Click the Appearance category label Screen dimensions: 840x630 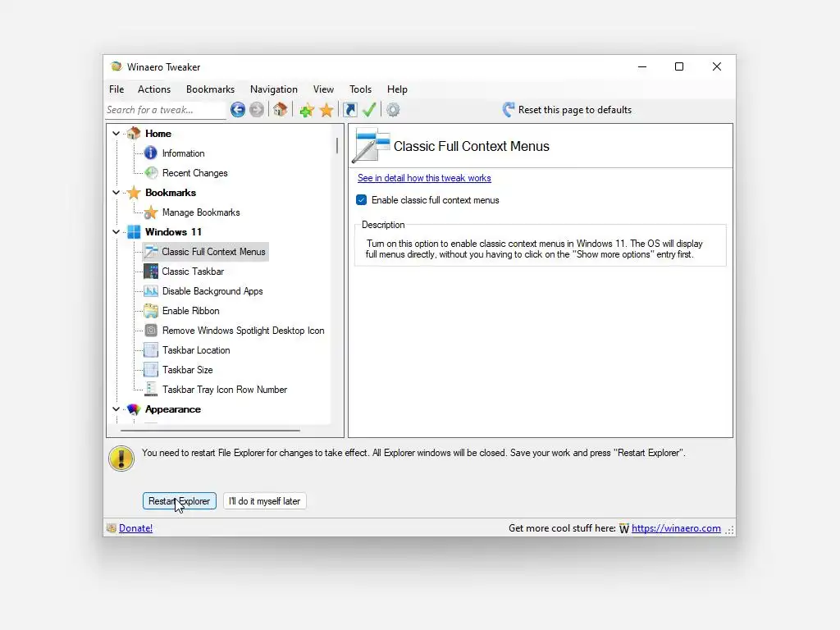tap(172, 409)
